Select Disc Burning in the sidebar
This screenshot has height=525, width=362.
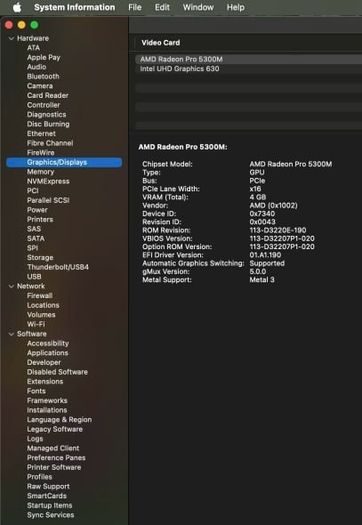(x=48, y=124)
